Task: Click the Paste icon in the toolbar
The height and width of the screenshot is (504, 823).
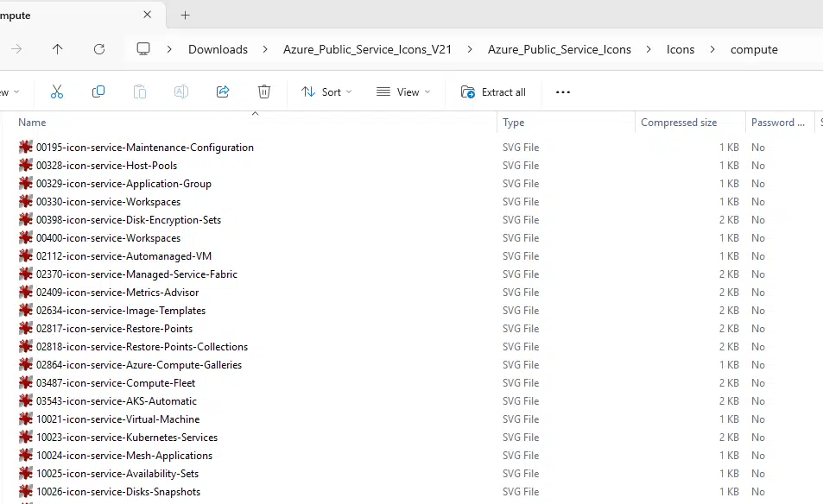Action: 140,91
